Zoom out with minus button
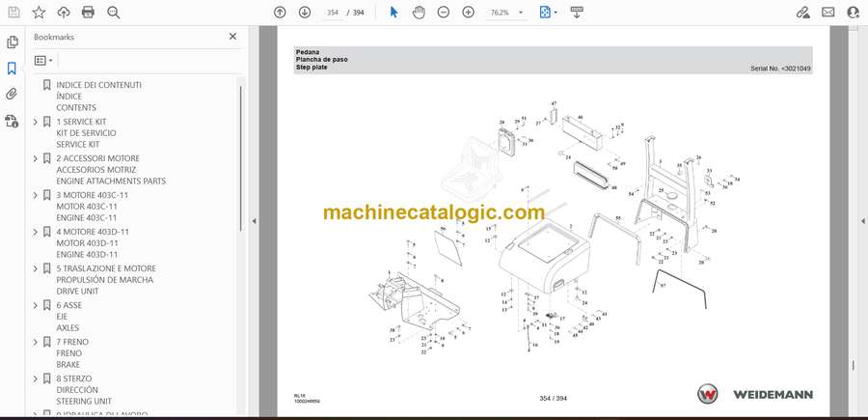This screenshot has height=420, width=868. coord(443,13)
